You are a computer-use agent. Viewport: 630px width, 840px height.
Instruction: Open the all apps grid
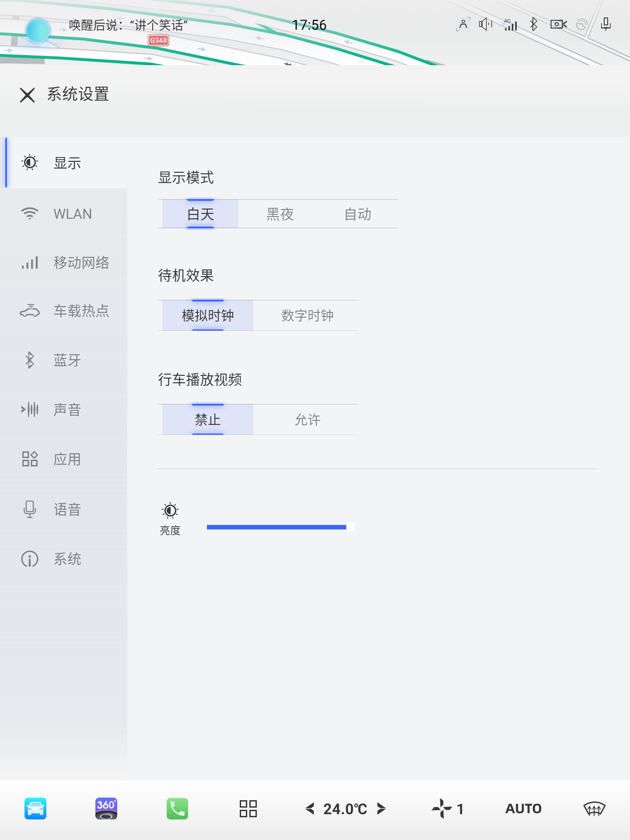[x=248, y=808]
